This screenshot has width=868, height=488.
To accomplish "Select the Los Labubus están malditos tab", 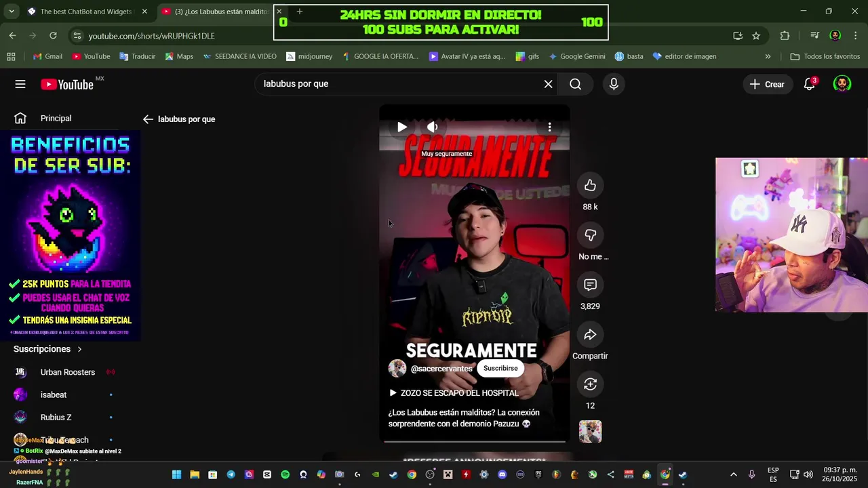I will point(216,12).
